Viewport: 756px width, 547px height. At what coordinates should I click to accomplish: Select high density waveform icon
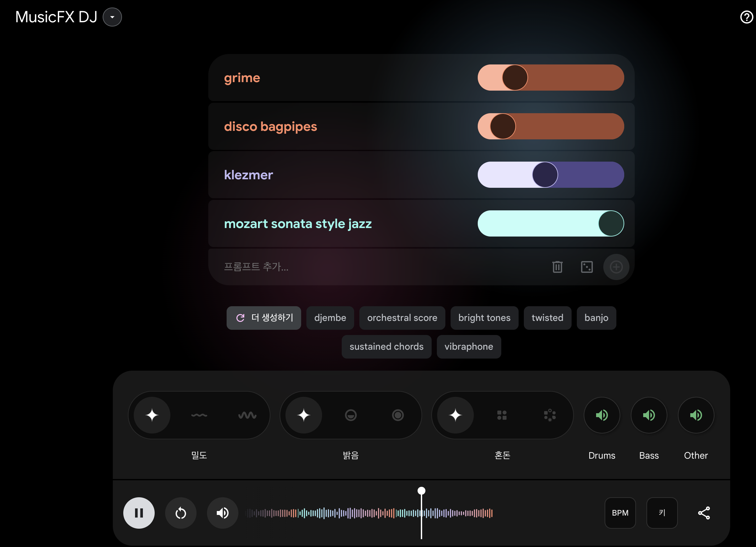pyautogui.click(x=247, y=415)
